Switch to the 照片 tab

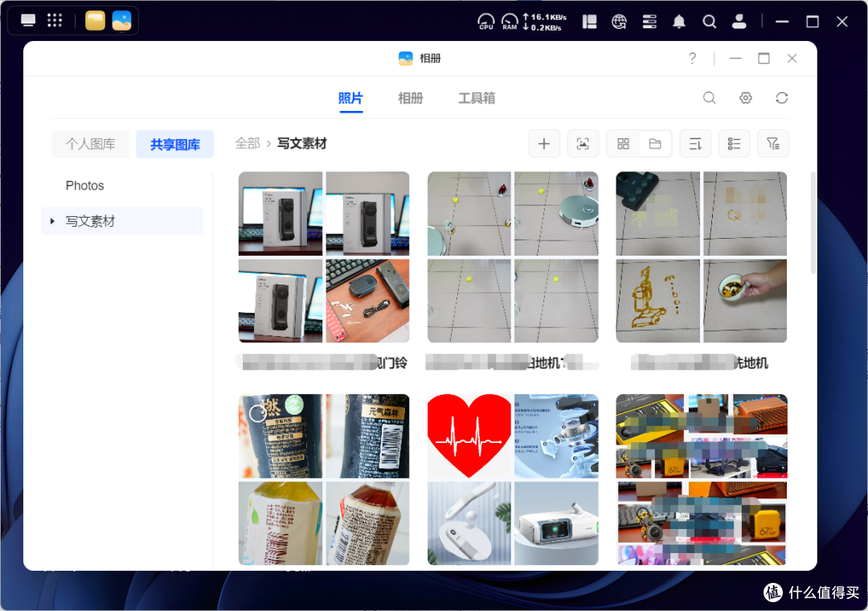click(350, 99)
